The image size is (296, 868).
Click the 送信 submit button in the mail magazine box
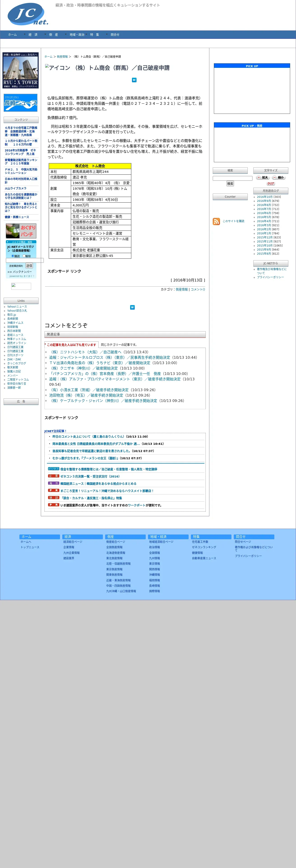pos(29,266)
